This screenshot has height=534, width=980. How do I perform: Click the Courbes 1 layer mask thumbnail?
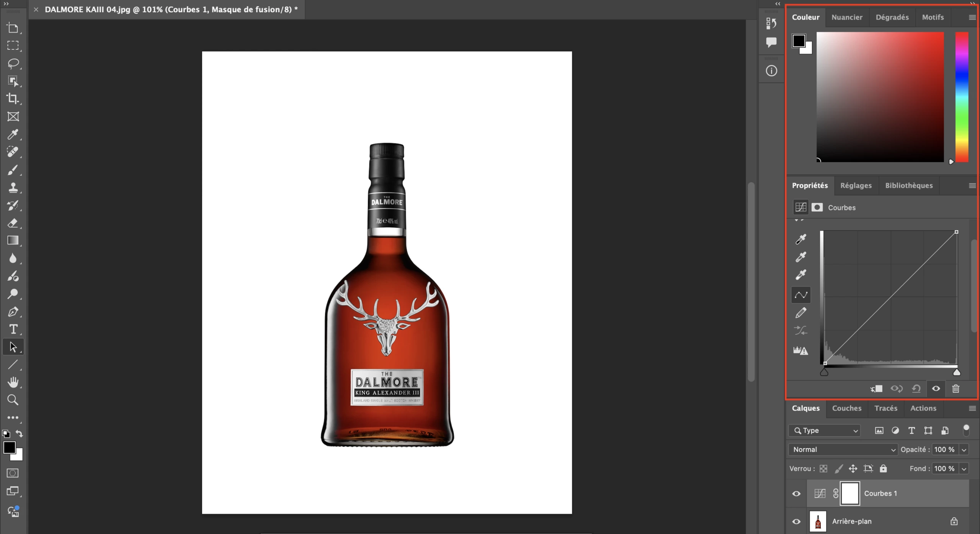tap(850, 493)
